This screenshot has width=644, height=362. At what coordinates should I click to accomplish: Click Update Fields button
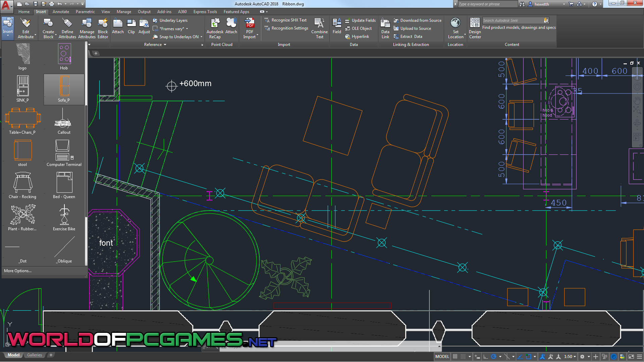point(360,20)
